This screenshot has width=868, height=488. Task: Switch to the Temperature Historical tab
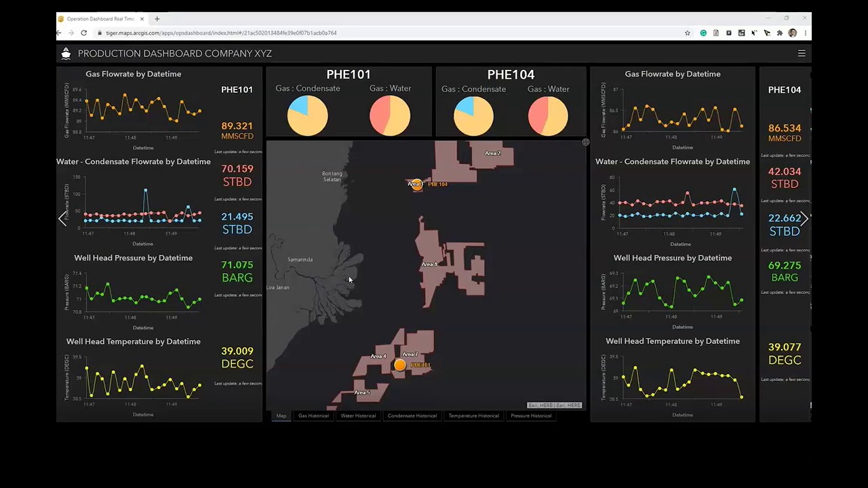473,415
